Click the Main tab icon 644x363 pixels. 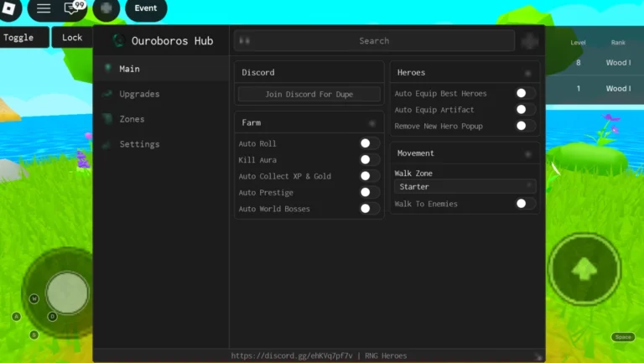click(107, 68)
